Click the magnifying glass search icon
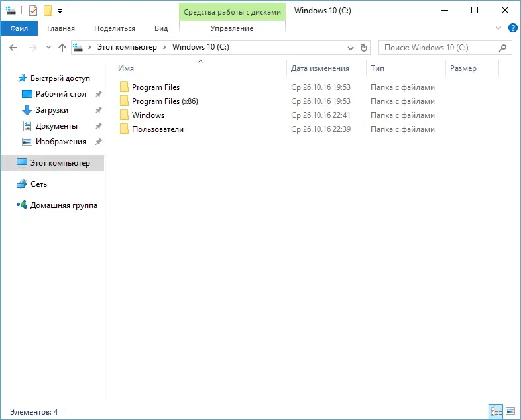This screenshot has height=420, width=521. coord(502,48)
